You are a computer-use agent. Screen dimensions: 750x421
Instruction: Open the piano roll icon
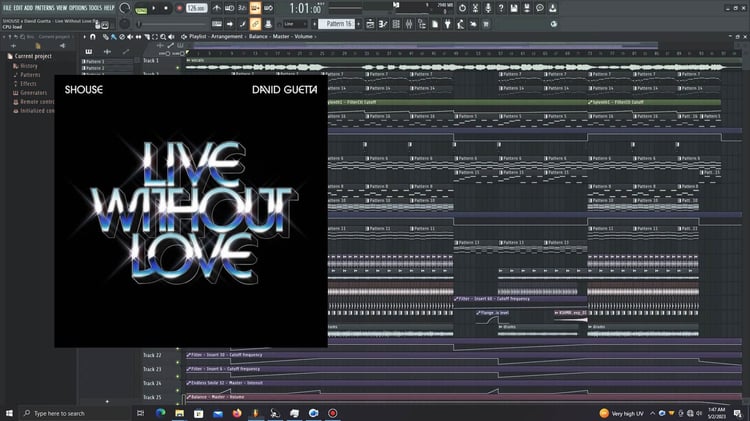(x=383, y=24)
